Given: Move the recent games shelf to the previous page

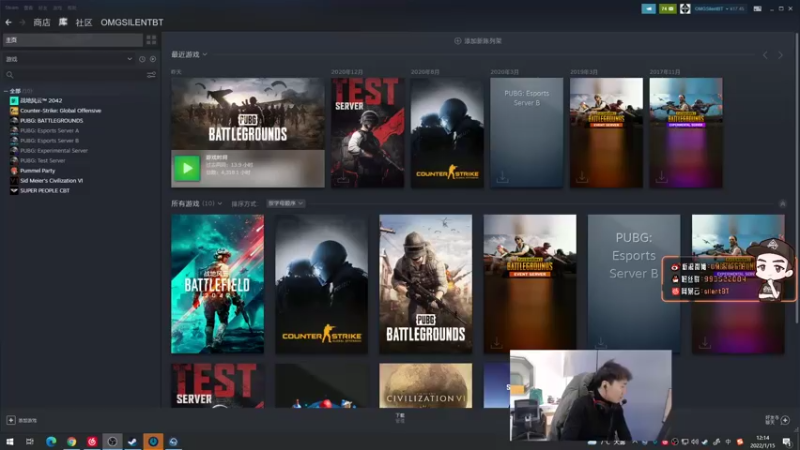Looking at the screenshot, I should pos(765,55).
